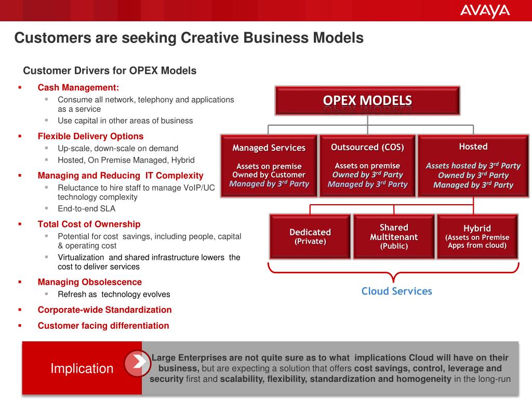Click 'Virtualization and shared infrastructure' bullet text
The height and width of the screenshot is (399, 532).
click(149, 262)
